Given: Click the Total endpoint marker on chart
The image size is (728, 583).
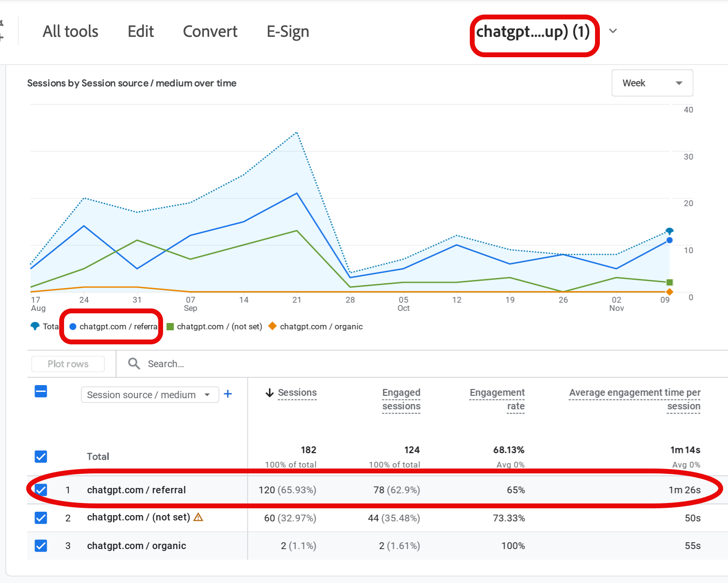Looking at the screenshot, I should 669,231.
